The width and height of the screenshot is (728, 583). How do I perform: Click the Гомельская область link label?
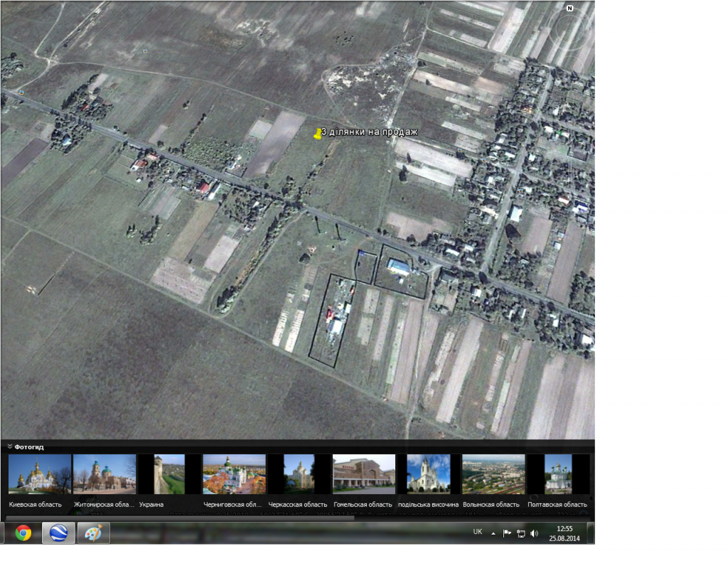click(x=363, y=505)
